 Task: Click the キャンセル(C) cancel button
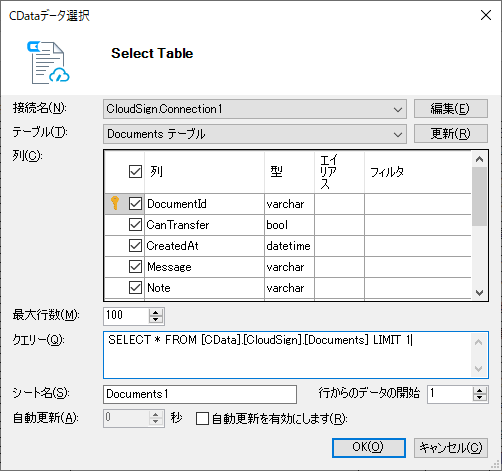click(x=451, y=448)
